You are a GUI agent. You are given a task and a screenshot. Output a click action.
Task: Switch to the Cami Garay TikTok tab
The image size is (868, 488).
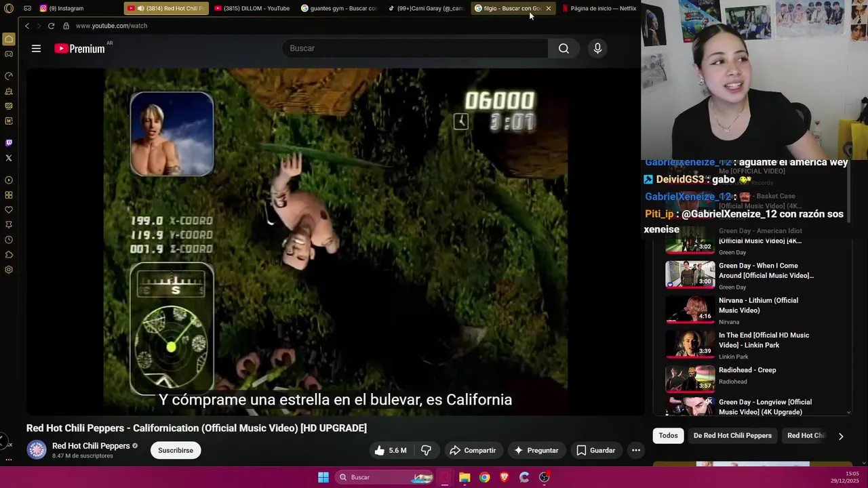tap(426, 8)
